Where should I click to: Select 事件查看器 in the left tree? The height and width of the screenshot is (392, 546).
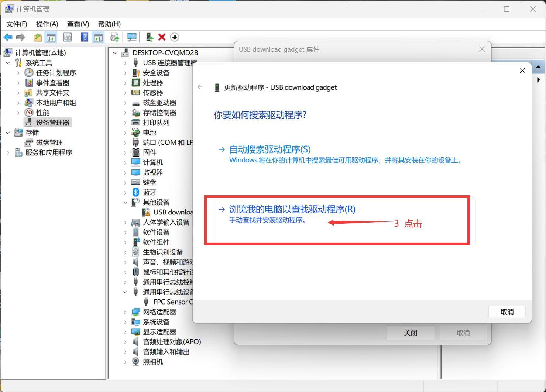52,83
